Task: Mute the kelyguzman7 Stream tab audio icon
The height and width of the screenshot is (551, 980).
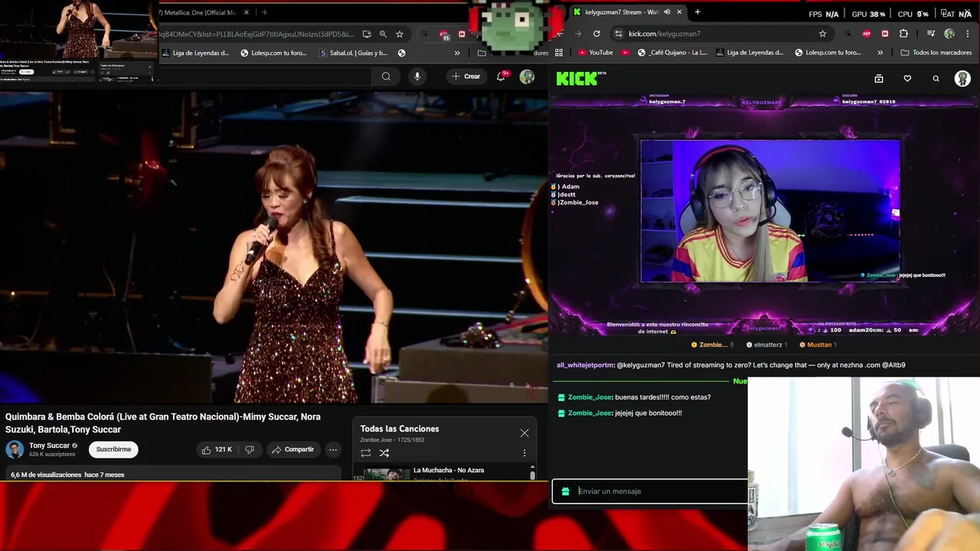Action: coord(667,12)
